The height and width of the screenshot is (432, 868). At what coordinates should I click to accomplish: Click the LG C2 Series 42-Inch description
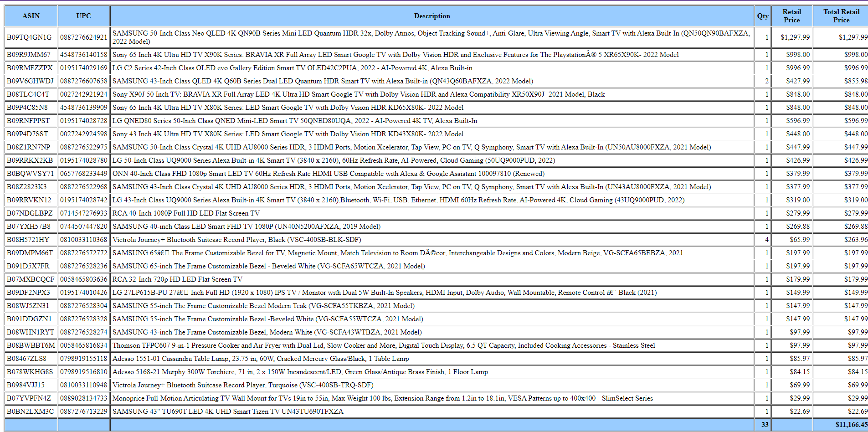click(432, 68)
